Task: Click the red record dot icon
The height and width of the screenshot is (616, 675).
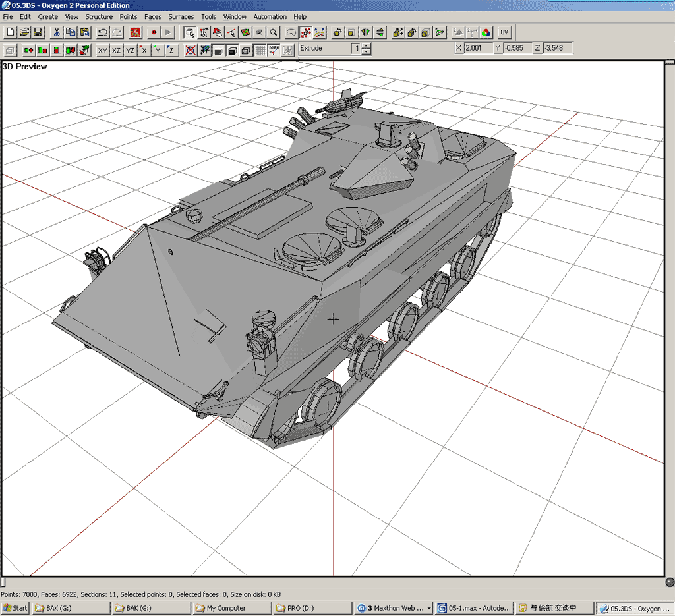Action: tap(154, 32)
